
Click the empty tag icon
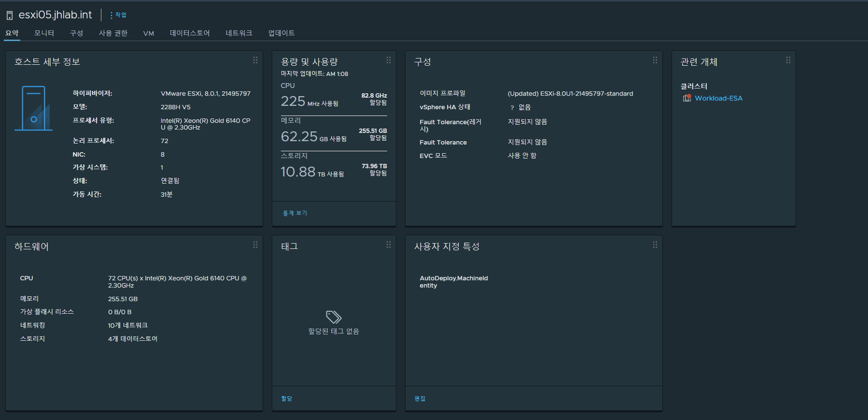pyautogui.click(x=334, y=317)
